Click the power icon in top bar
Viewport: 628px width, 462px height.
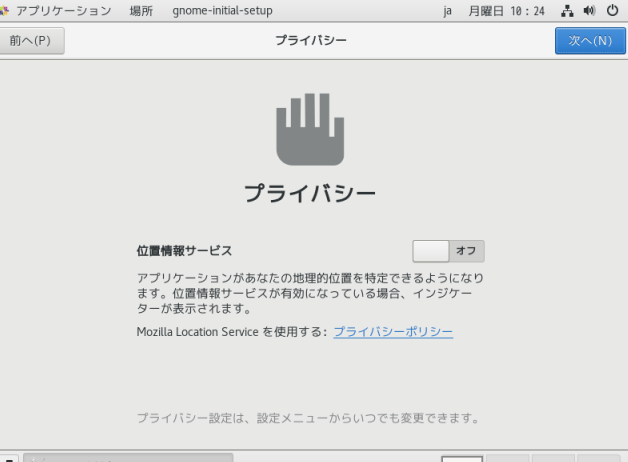612,11
